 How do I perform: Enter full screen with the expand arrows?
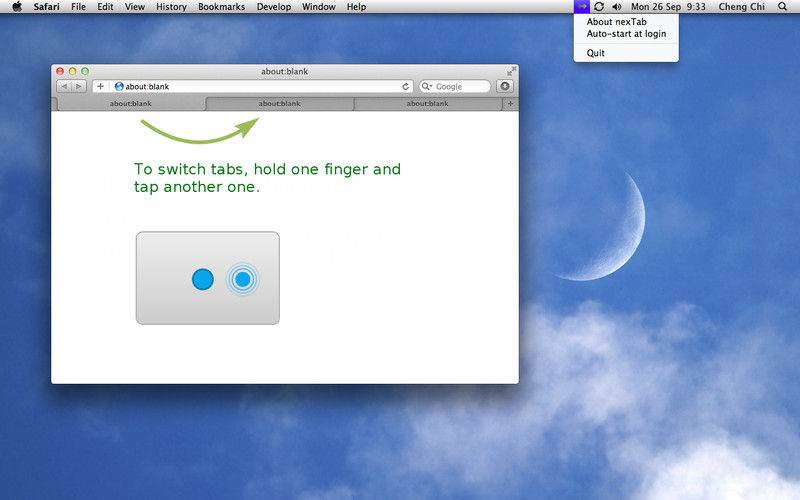511,71
